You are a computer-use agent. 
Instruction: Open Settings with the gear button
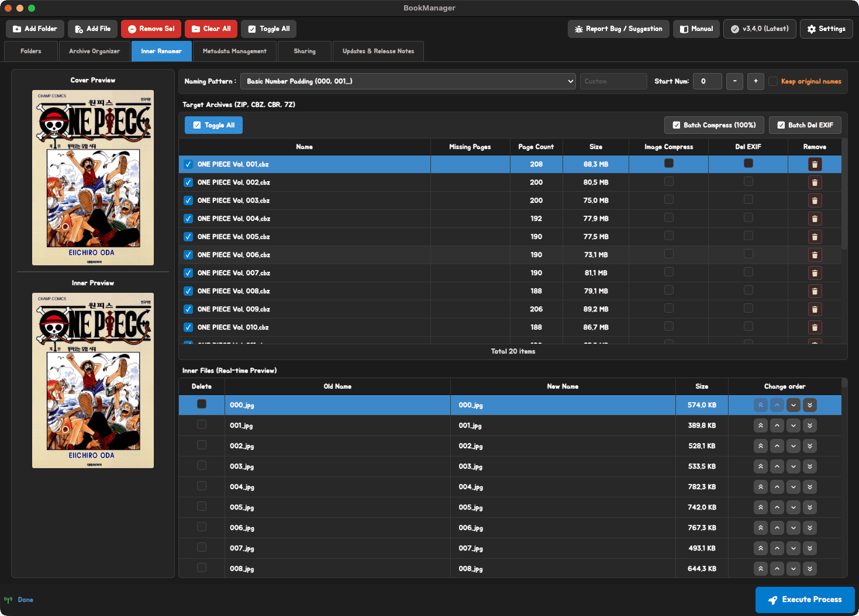[x=826, y=29]
